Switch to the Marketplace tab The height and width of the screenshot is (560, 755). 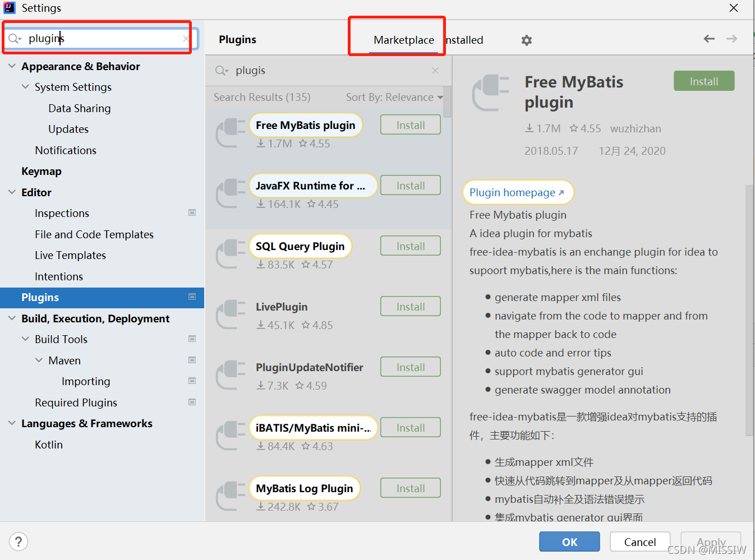coord(404,40)
